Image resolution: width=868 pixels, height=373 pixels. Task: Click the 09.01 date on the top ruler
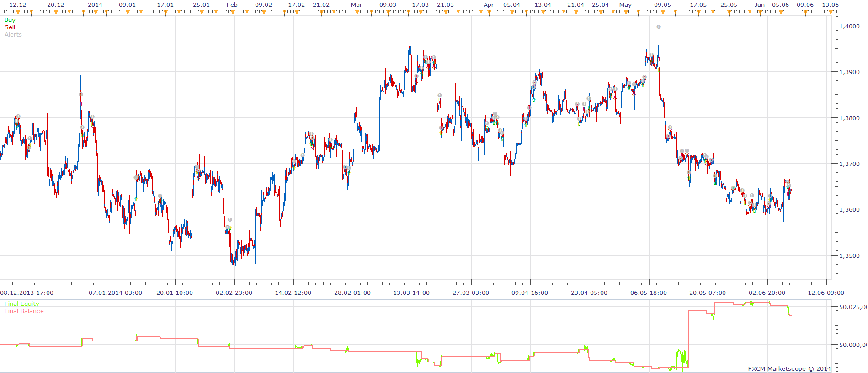pos(128,5)
